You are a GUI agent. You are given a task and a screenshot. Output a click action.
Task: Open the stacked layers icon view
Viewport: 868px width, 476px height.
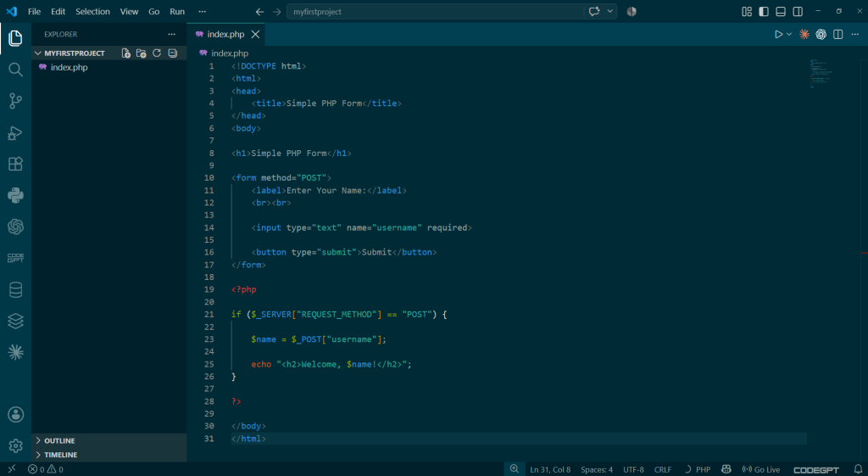tap(15, 321)
